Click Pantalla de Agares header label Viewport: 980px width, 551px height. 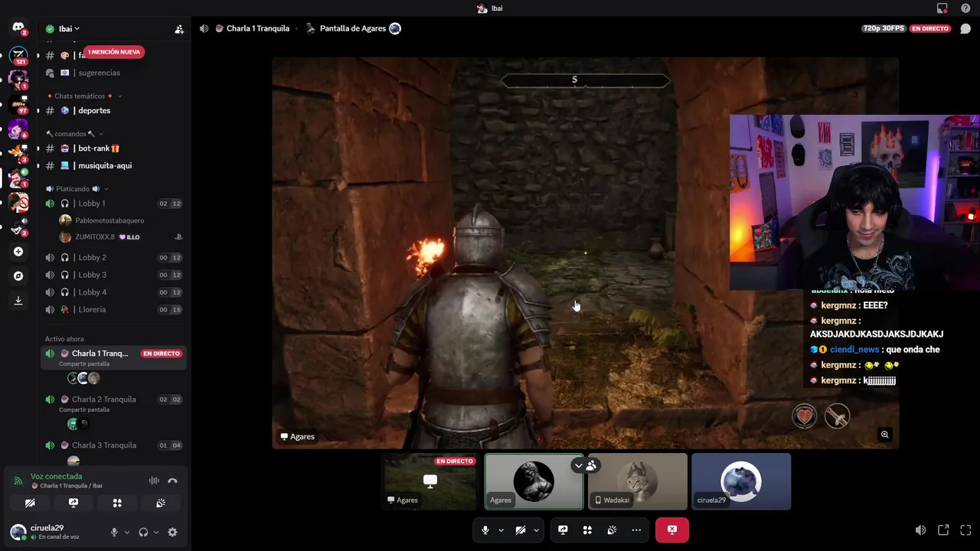(x=352, y=28)
